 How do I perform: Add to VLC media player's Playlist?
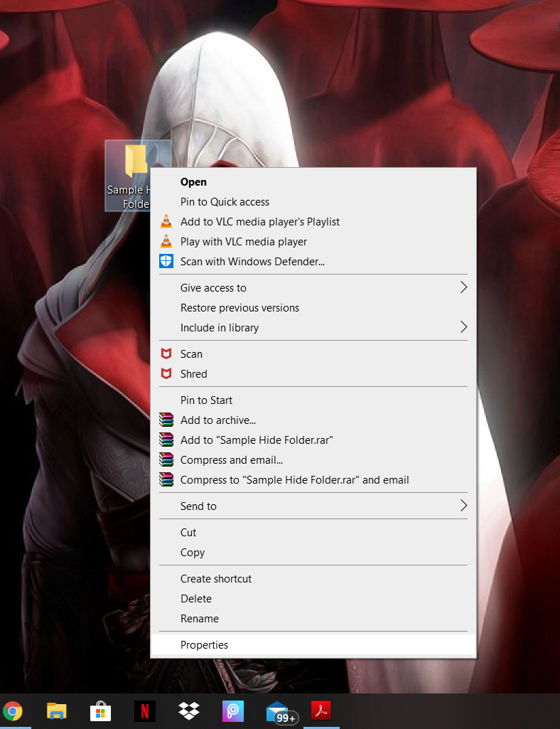coord(313,222)
